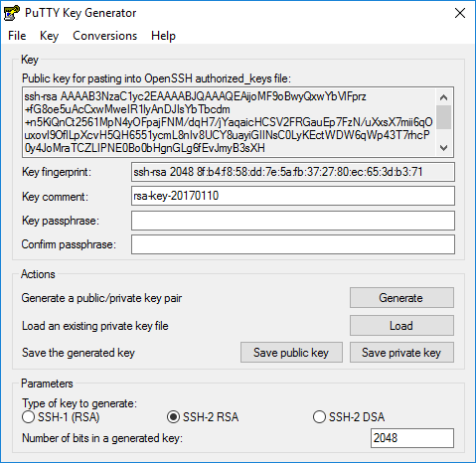The width and height of the screenshot is (476, 463).
Task: Open the File menu
Action: [x=17, y=36]
